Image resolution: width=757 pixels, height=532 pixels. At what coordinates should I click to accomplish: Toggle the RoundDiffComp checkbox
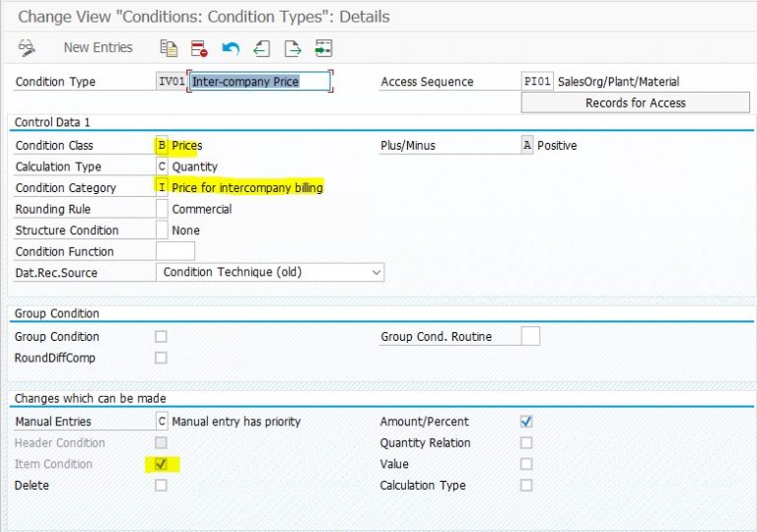click(162, 358)
